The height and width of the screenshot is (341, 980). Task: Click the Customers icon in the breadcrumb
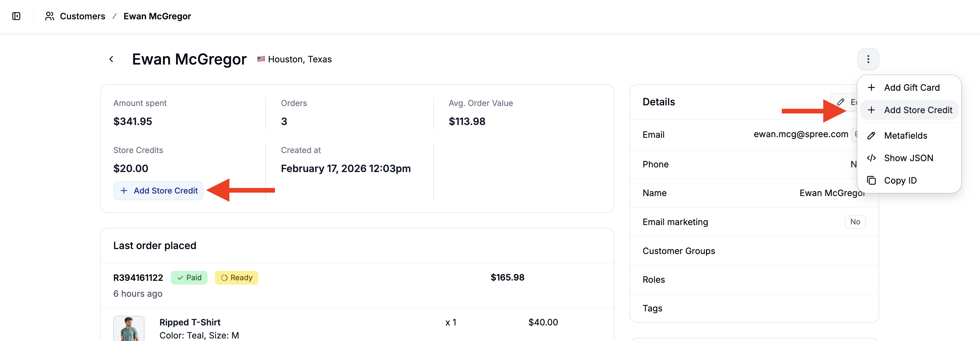pyautogui.click(x=50, y=16)
